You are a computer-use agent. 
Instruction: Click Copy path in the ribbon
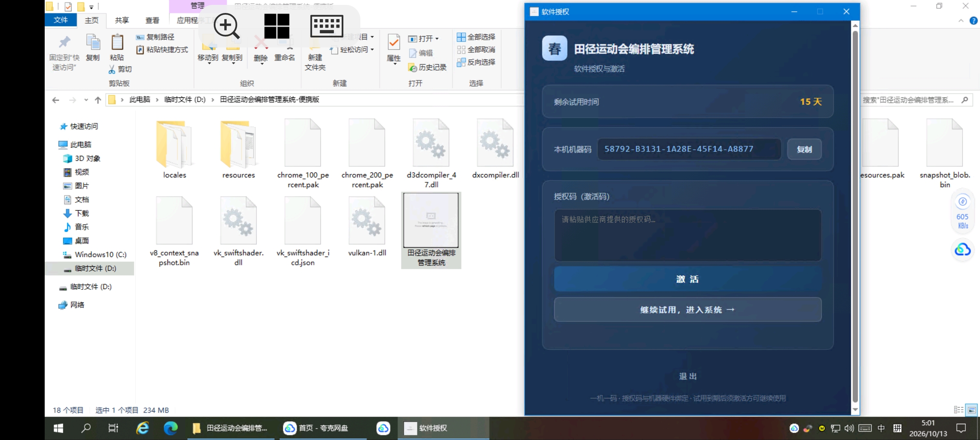[x=155, y=37]
